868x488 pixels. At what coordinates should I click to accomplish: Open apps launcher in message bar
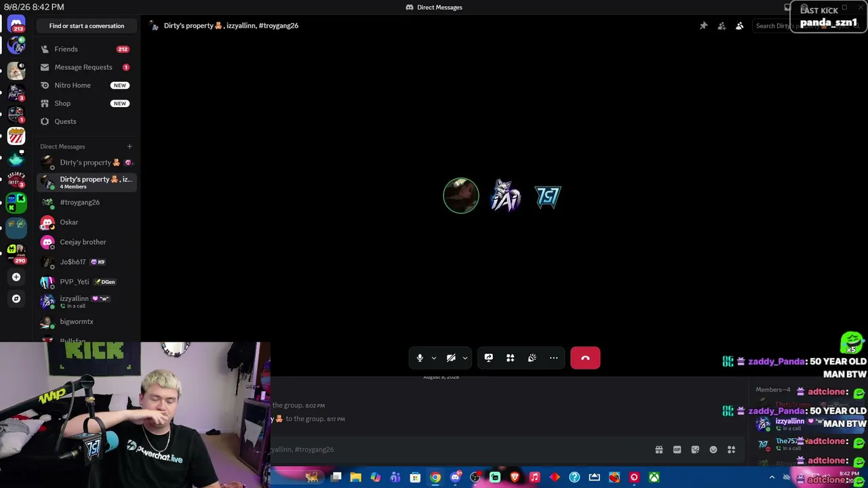point(731,449)
